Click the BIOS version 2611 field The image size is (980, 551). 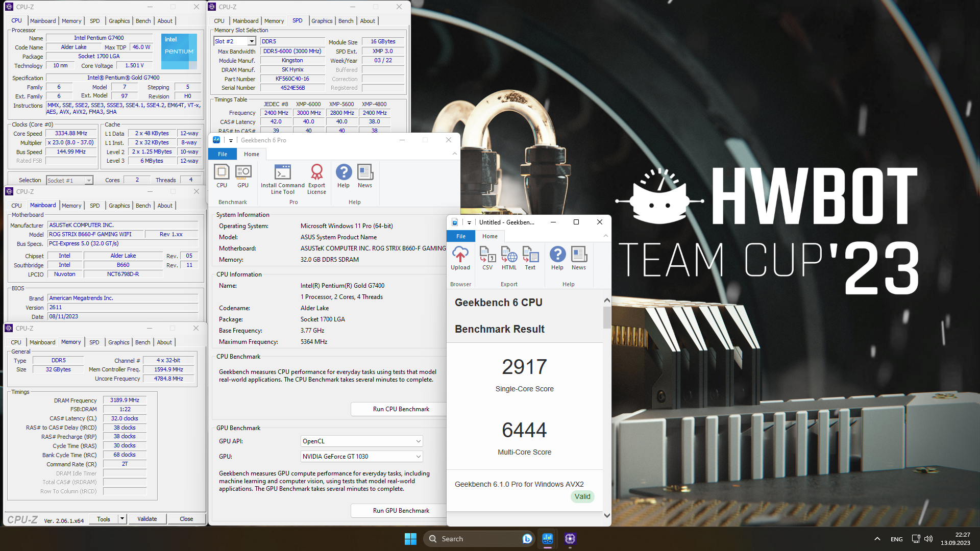tap(122, 307)
